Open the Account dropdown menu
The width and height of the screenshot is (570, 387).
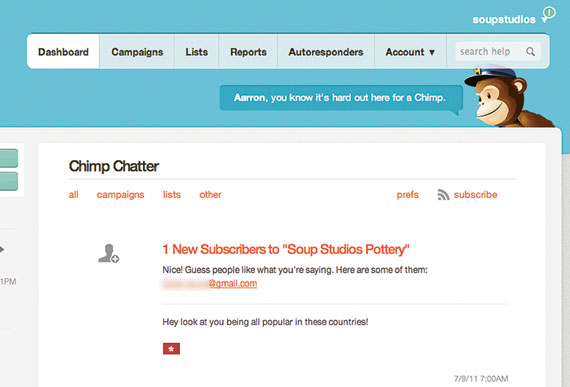point(410,52)
